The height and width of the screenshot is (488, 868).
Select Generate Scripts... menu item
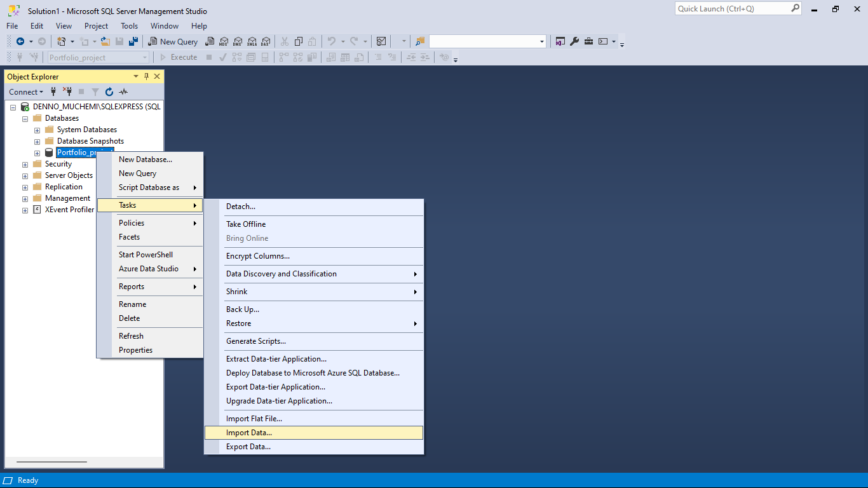(x=314, y=341)
